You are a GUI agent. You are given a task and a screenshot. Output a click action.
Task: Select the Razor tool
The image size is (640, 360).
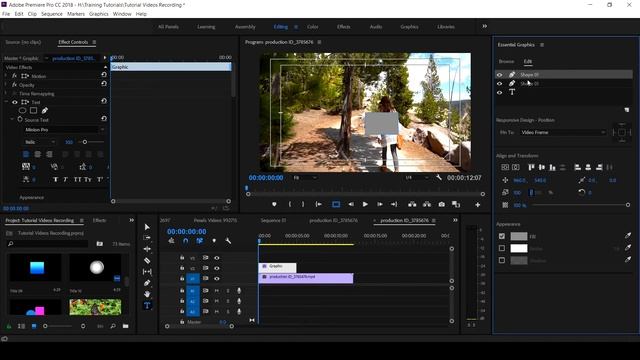pyautogui.click(x=147, y=260)
